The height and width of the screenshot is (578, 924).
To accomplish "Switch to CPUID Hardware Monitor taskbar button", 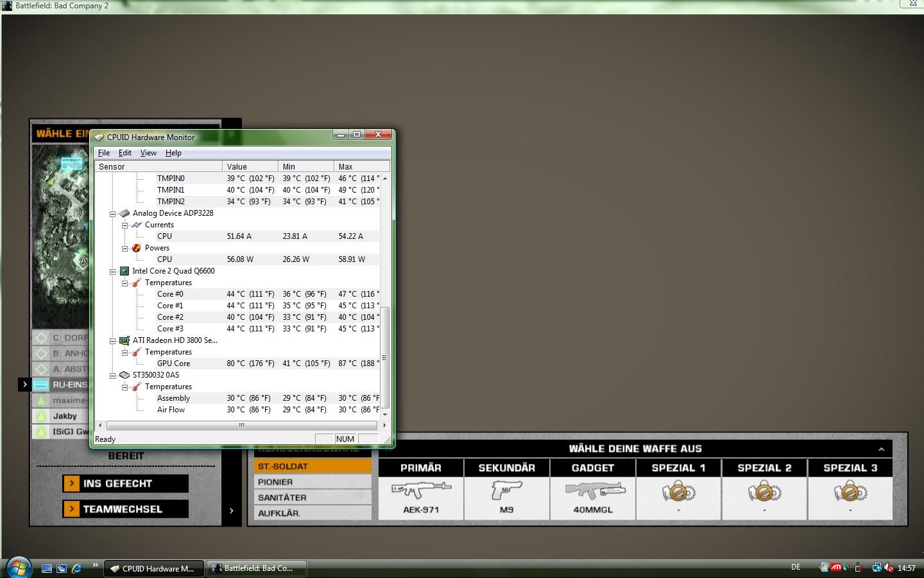I will pyautogui.click(x=153, y=568).
